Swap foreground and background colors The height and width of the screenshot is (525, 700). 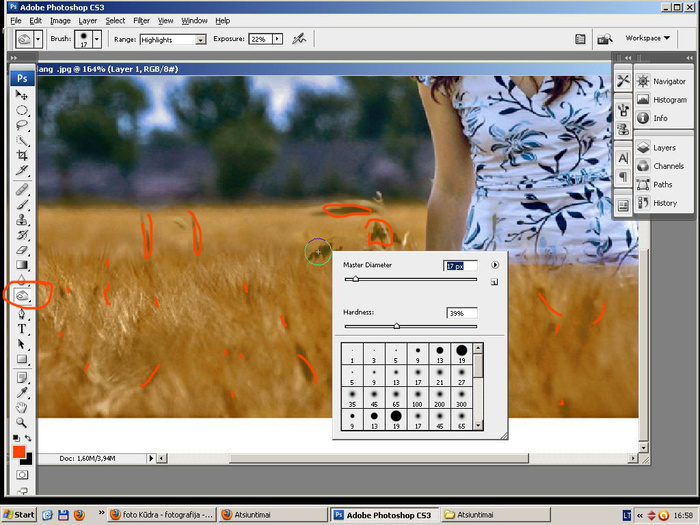(29, 440)
